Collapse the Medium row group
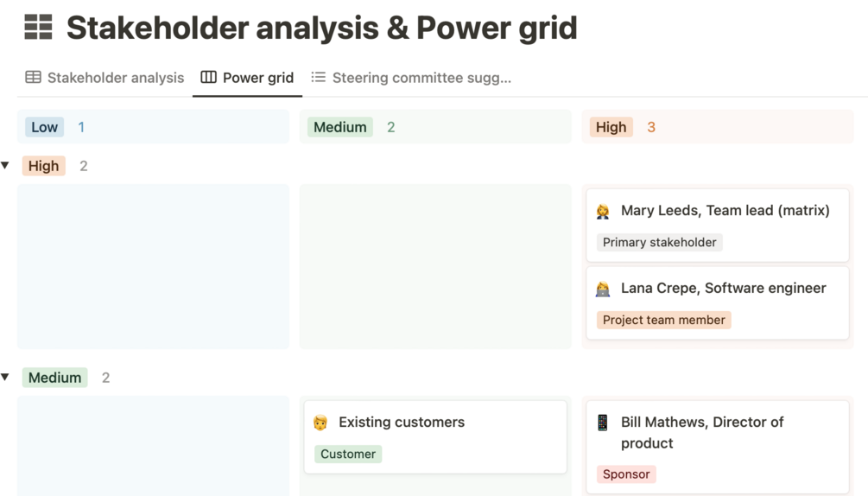Viewport: 868px width, 496px height. click(x=6, y=378)
